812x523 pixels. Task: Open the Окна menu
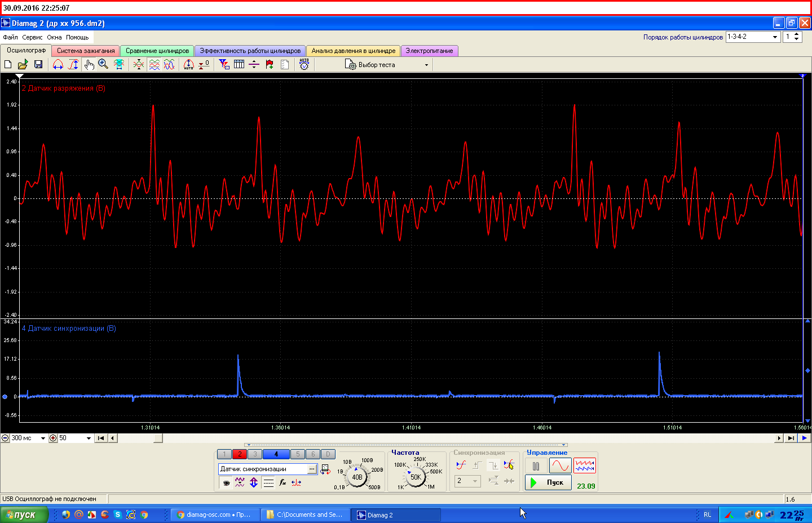pyautogui.click(x=54, y=37)
